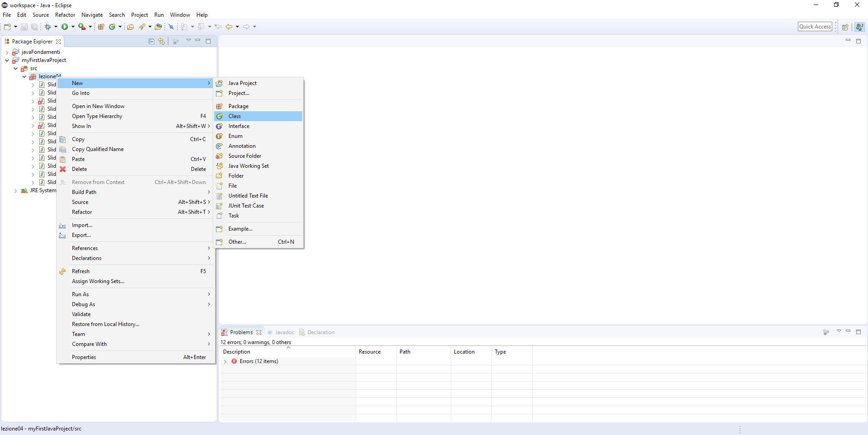Click the Forward navigation arrow icon
Viewport: 868px width, 435px height.
tap(246, 27)
